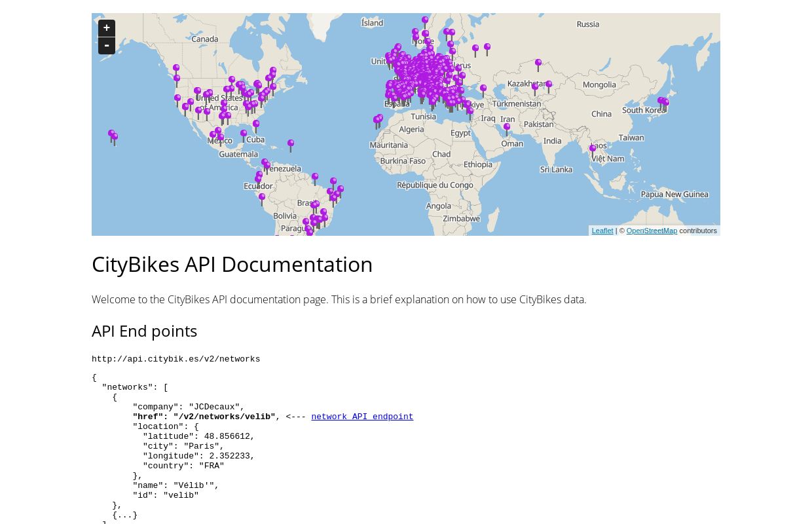Click the China label on the map

click(x=601, y=113)
